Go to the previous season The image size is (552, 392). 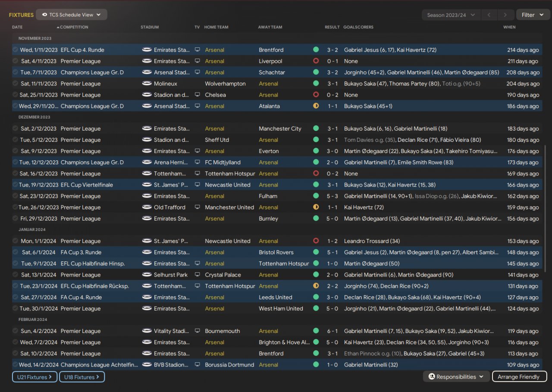click(489, 15)
